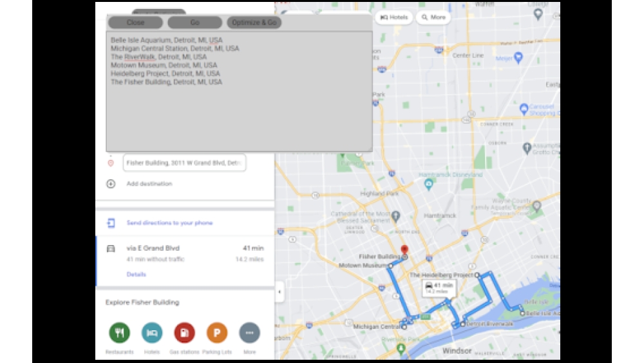Viewport: 644px width, 363px height.
Task: Click the More explore icon
Action: 250,333
